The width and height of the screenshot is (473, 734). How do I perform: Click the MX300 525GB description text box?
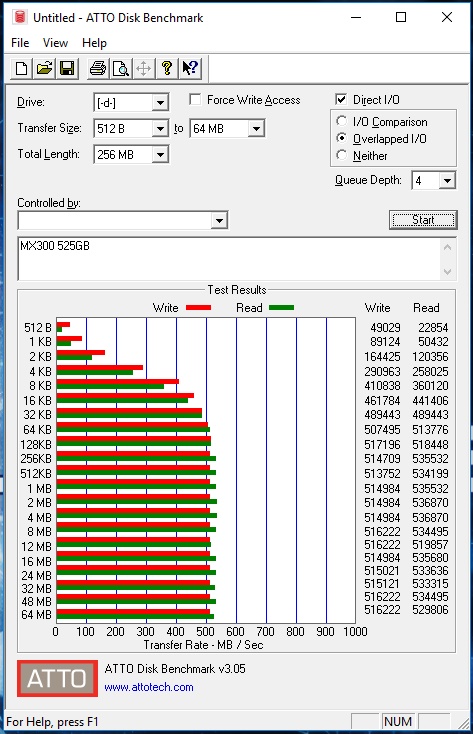coord(229,259)
